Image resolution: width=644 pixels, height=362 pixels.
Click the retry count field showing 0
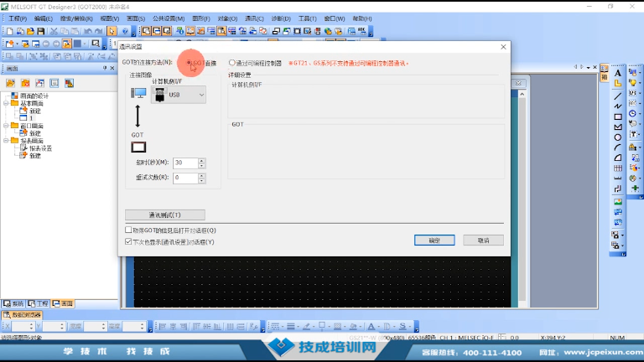pyautogui.click(x=185, y=178)
